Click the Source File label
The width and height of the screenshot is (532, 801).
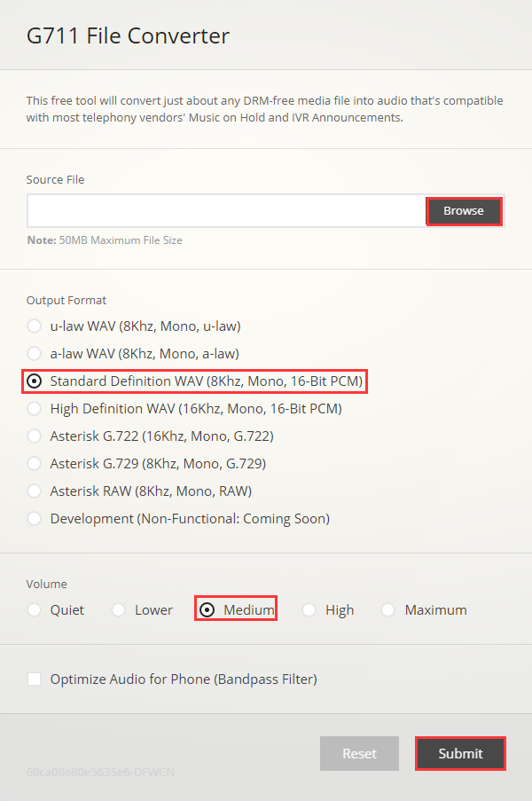pyautogui.click(x=55, y=180)
